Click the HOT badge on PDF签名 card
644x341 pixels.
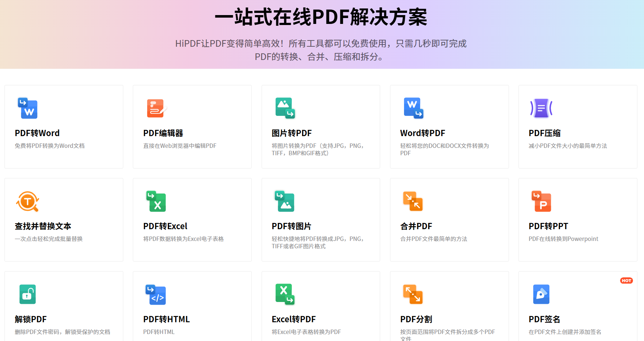[626, 281]
